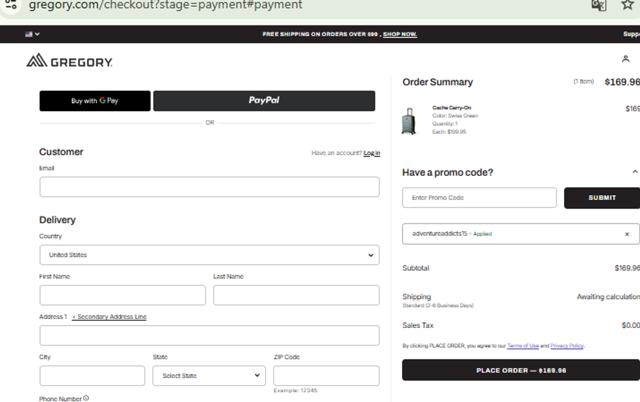Focus the Email input field
The height and width of the screenshot is (402, 640).
[209, 187]
